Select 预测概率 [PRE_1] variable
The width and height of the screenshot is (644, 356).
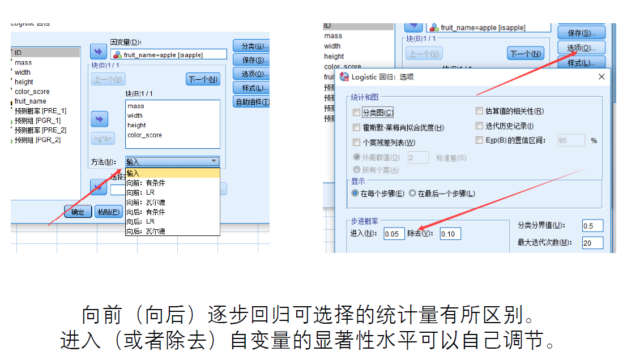(x=40, y=111)
